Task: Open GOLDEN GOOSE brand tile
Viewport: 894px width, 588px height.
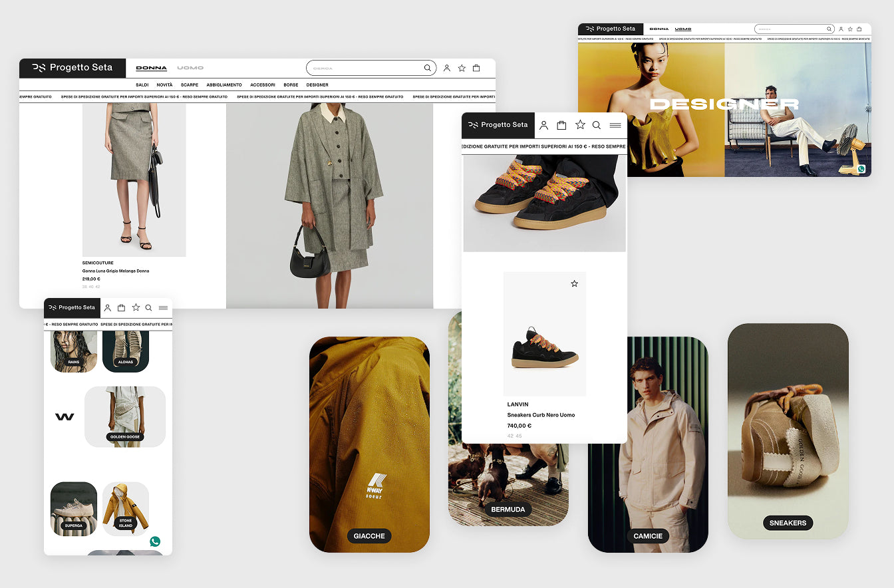Action: click(125, 416)
